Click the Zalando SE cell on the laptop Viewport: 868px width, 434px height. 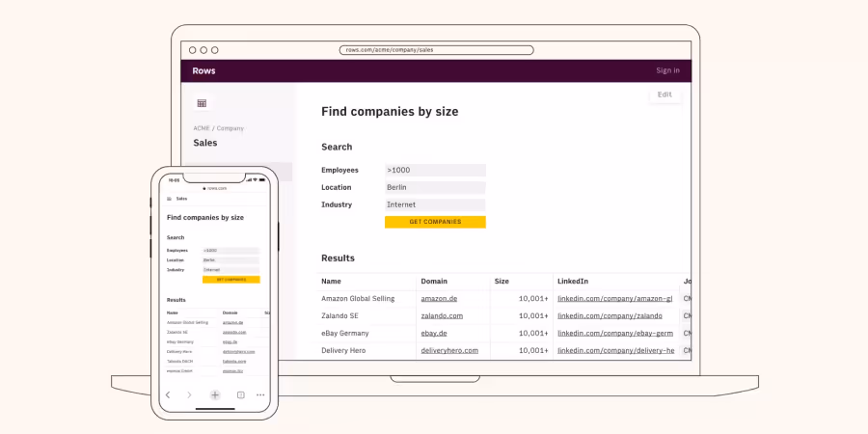coord(339,316)
